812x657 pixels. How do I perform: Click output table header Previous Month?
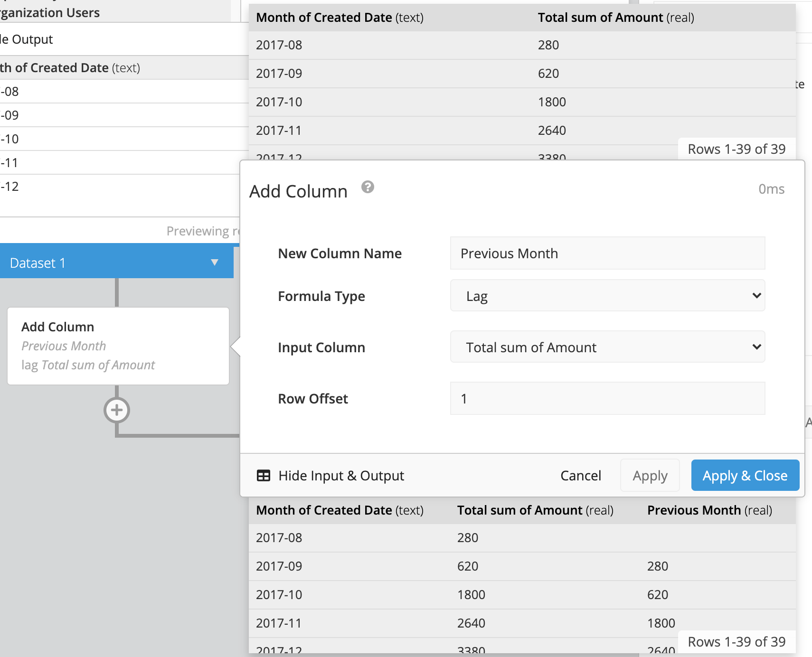(x=709, y=510)
